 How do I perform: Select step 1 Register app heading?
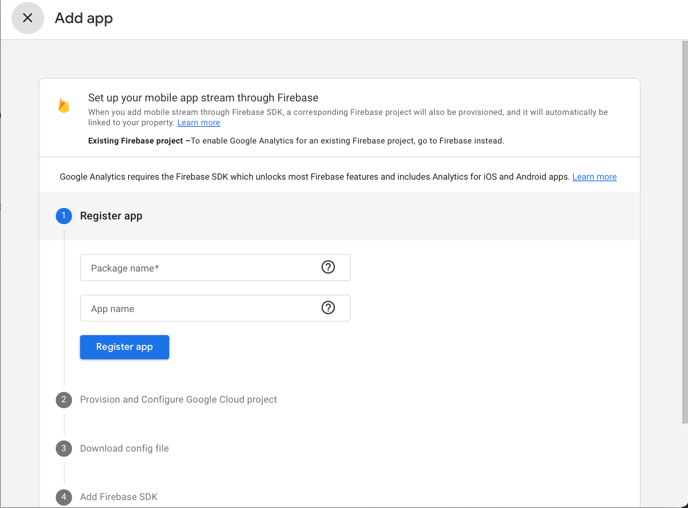pyautogui.click(x=111, y=216)
